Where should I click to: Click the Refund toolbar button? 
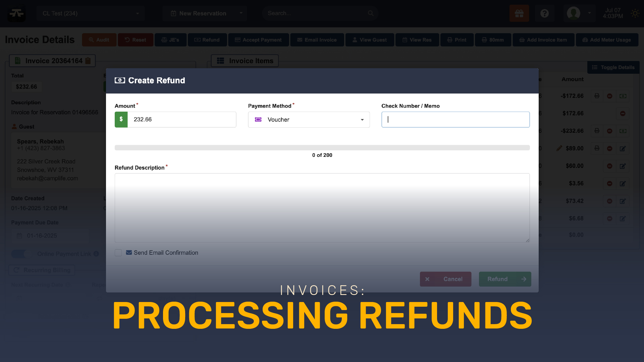click(x=207, y=40)
